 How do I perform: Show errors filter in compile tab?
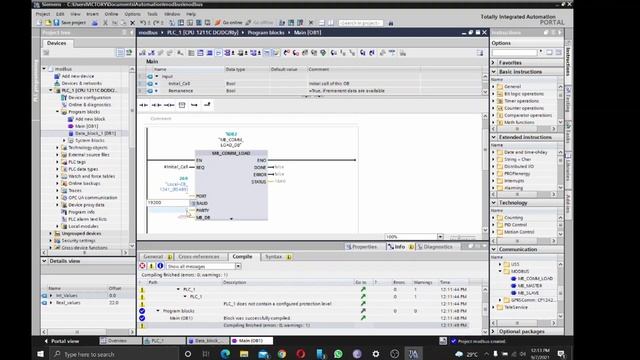click(x=142, y=266)
